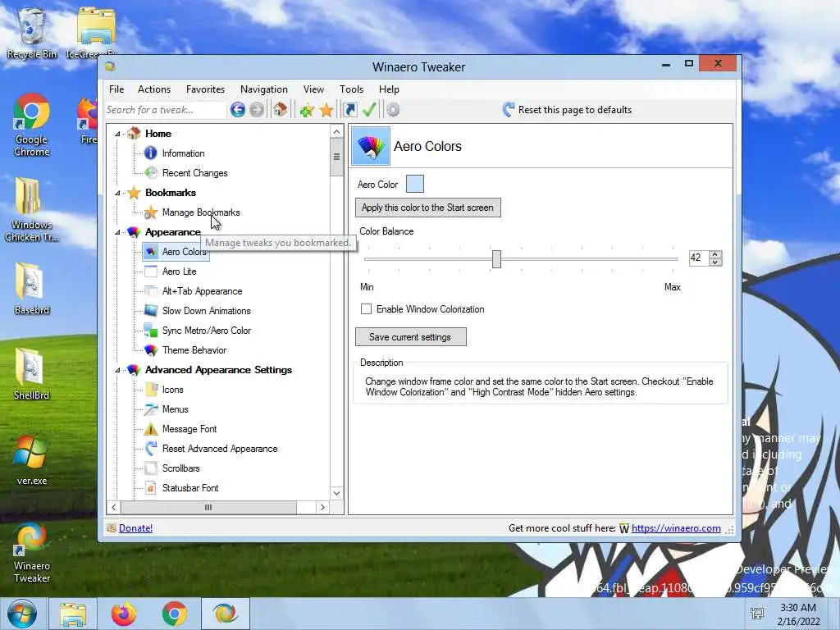The height and width of the screenshot is (630, 840).
Task: Click the large Aero Colors page header icon
Action: coord(371,146)
